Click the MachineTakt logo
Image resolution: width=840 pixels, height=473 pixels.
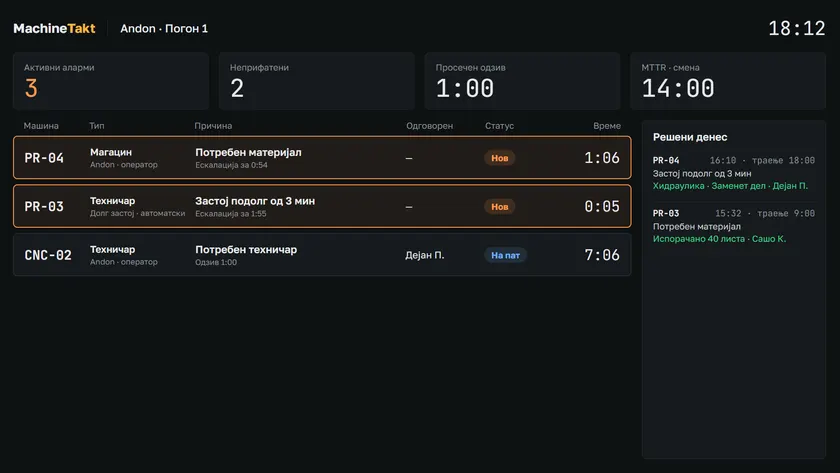tap(54, 28)
